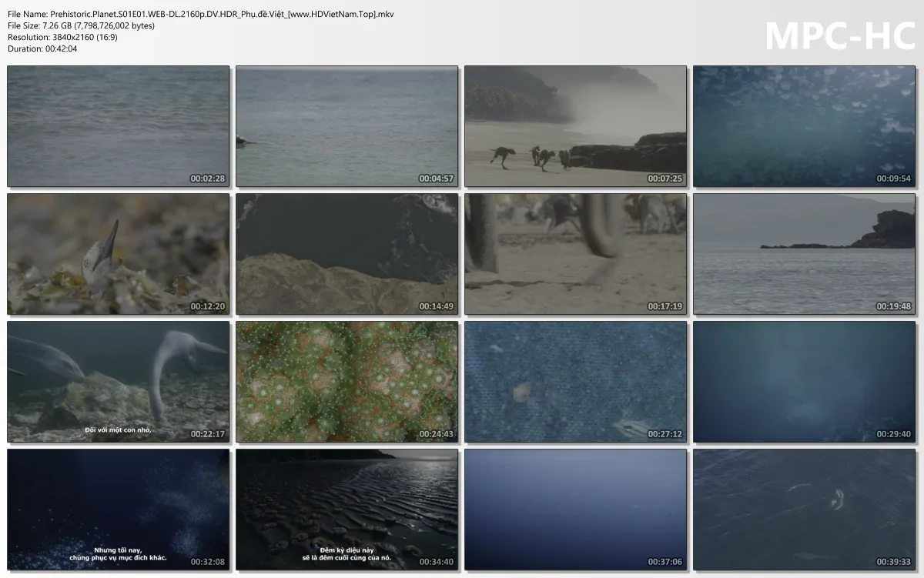The image size is (924, 578).
Task: Select the rocky shore thumbnail at 00:14:49
Action: [346, 254]
